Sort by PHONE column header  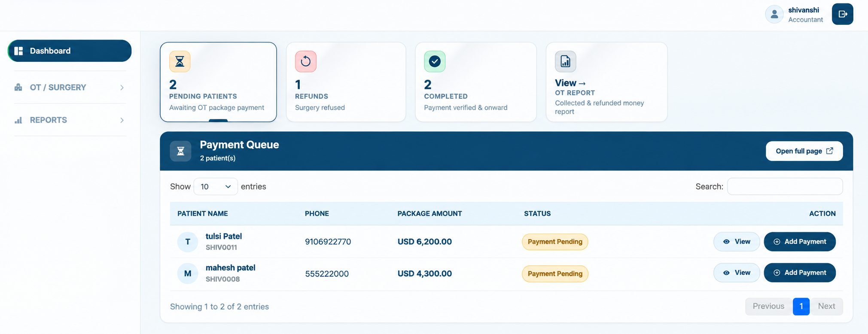tap(317, 214)
